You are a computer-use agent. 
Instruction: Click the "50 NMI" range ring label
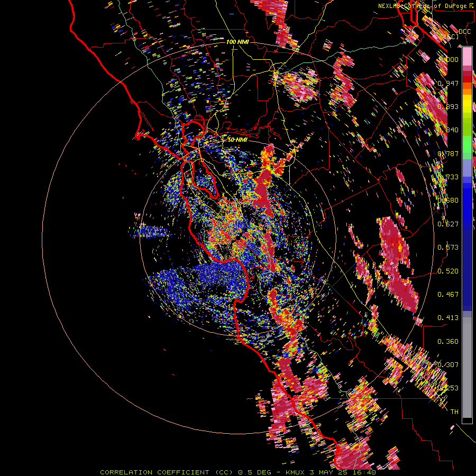click(x=237, y=140)
